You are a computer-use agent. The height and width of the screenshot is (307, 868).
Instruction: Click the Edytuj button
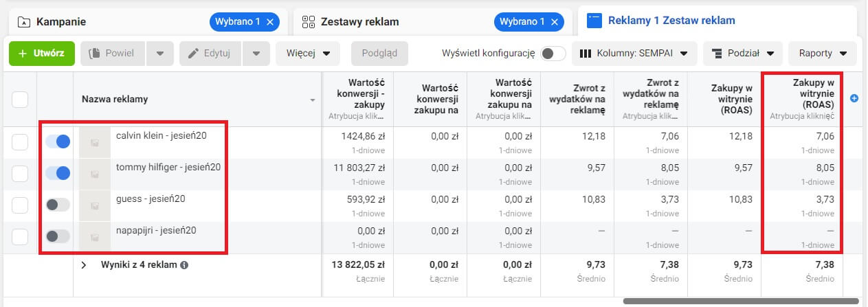coord(212,53)
